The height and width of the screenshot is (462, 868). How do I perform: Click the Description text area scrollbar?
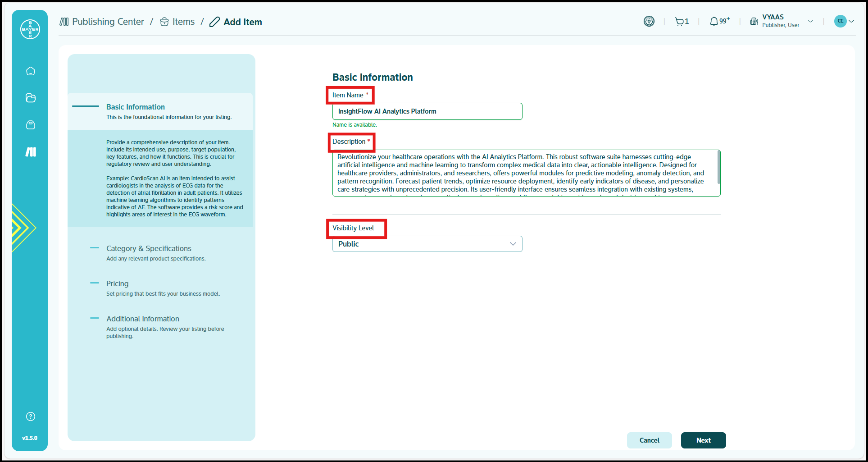pyautogui.click(x=718, y=167)
